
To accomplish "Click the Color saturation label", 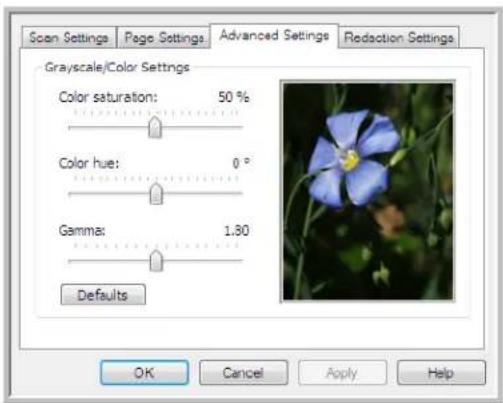I will coord(108,97).
